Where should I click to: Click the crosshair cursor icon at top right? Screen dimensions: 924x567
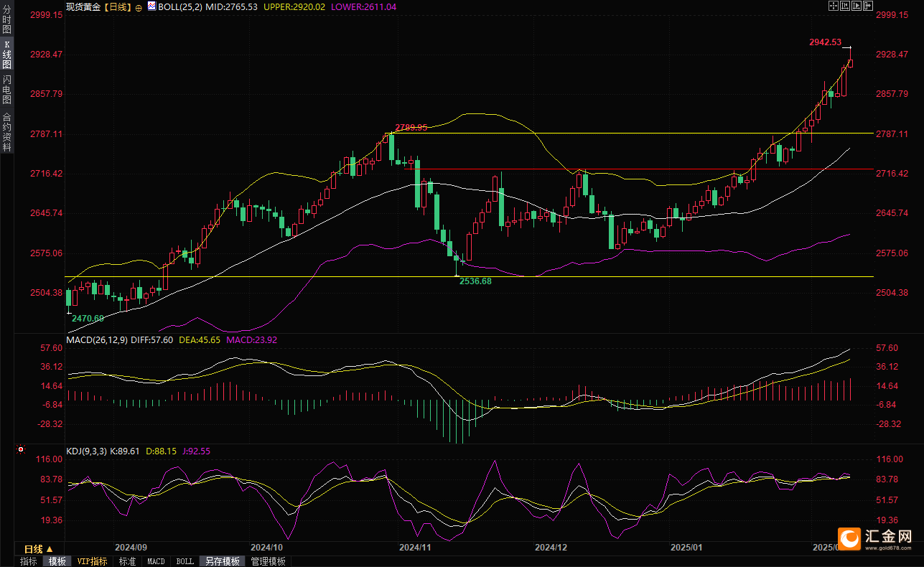(x=834, y=6)
